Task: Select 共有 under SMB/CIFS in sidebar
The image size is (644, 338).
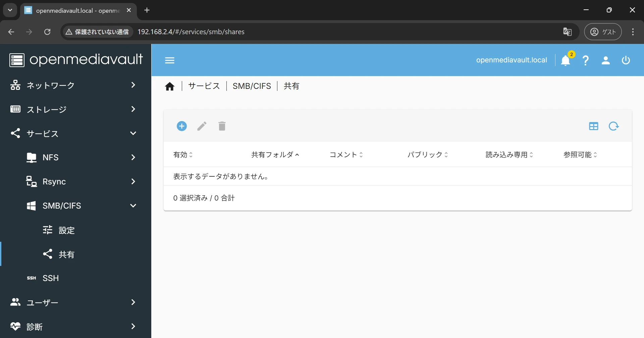Action: click(x=75, y=254)
